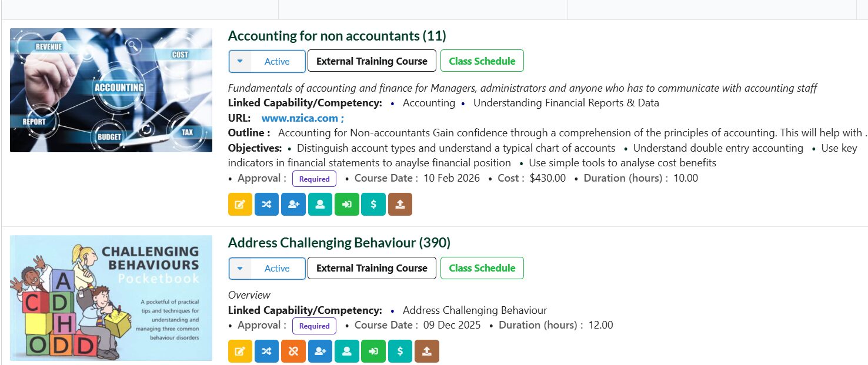Click the blue shuffle icon for Accounting course
The height and width of the screenshot is (365, 868).
pyautogui.click(x=266, y=205)
